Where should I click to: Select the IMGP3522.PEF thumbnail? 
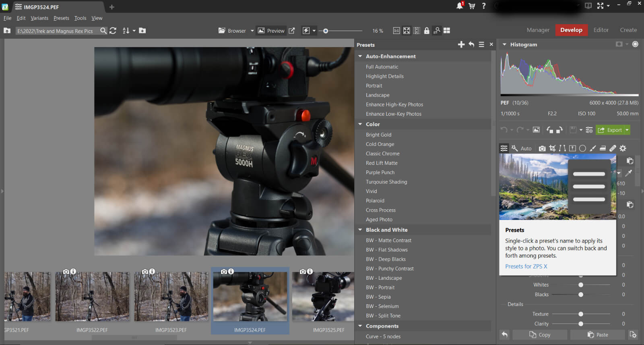coord(92,297)
